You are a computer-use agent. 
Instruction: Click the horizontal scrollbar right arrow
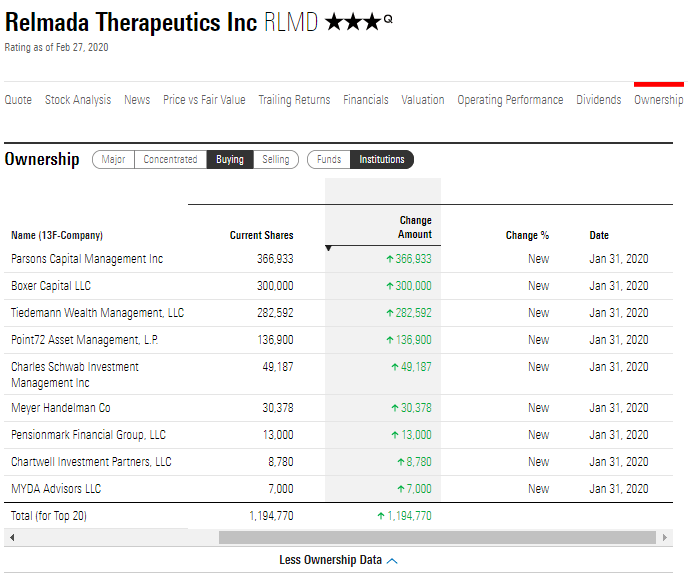pyautogui.click(x=665, y=537)
